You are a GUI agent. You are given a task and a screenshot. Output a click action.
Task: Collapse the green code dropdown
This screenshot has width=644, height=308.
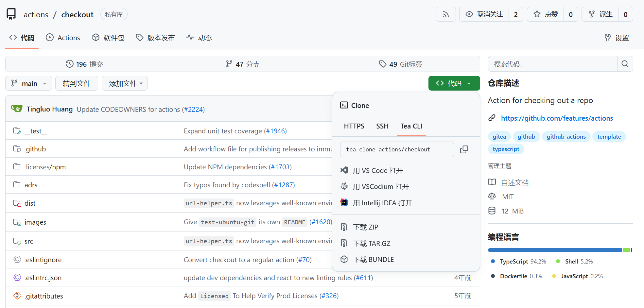[454, 84]
